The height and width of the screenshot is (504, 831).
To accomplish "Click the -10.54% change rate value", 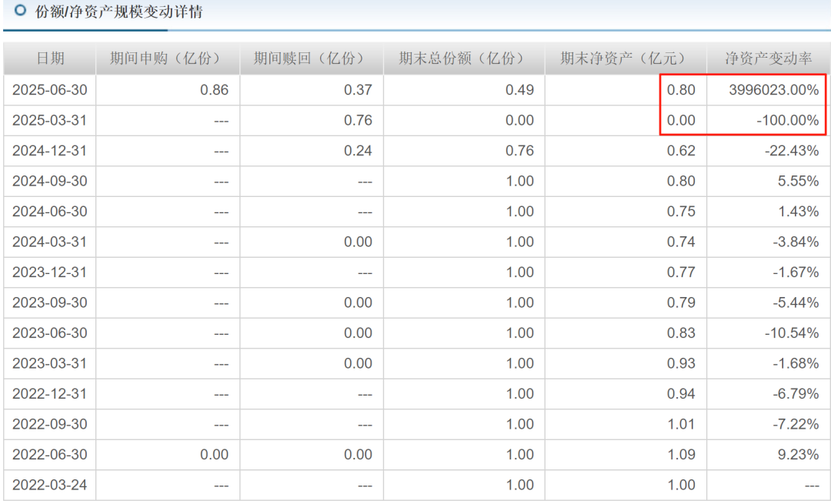I will (x=792, y=333).
